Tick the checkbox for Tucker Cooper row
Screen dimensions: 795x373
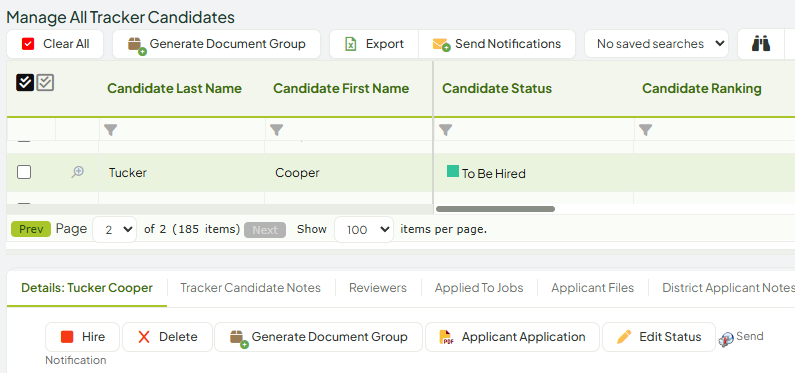click(24, 172)
